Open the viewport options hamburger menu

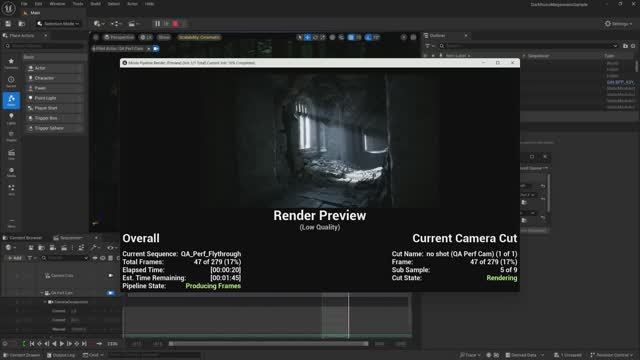tap(96, 37)
